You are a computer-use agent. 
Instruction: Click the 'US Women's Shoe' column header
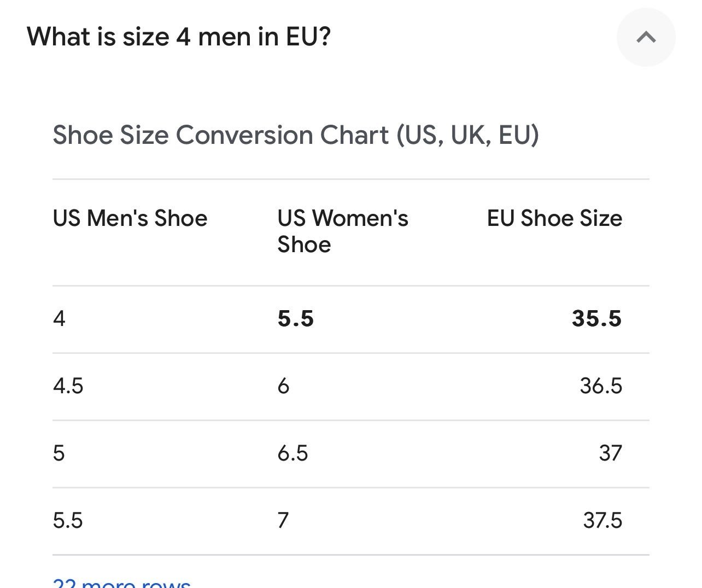pos(343,231)
